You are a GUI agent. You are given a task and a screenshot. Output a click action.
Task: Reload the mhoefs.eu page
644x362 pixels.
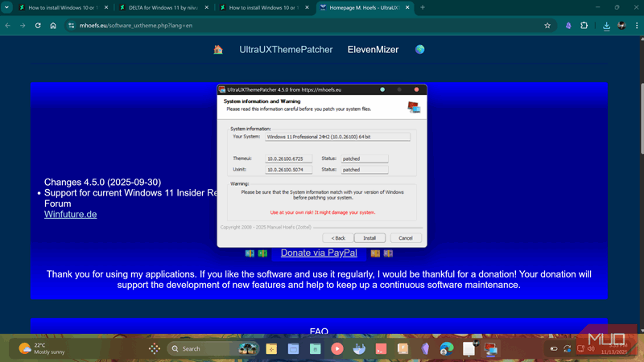click(x=38, y=26)
